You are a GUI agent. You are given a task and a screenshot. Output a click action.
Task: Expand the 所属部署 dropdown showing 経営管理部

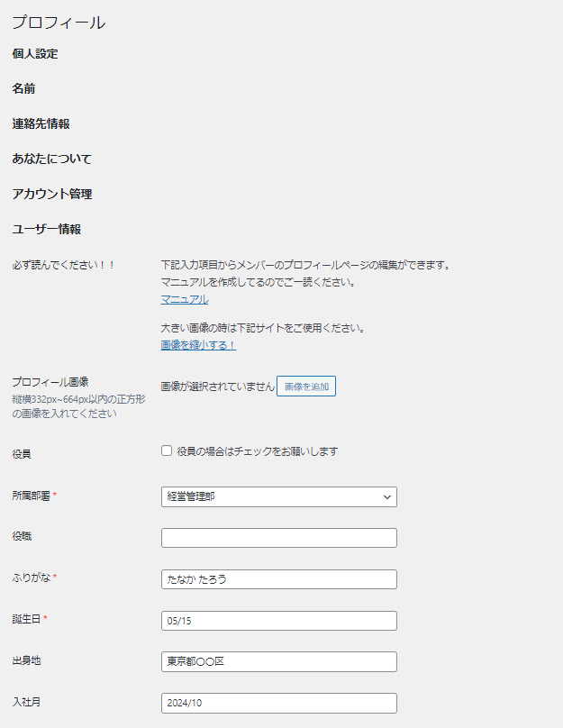click(278, 496)
